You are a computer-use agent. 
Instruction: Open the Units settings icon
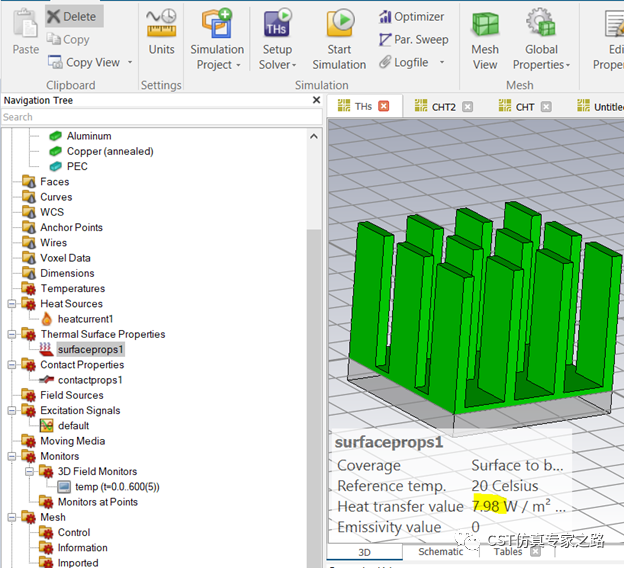point(161,23)
